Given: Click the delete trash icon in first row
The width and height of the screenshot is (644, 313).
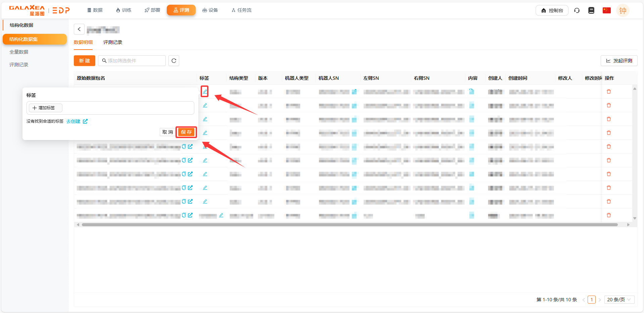Looking at the screenshot, I should (x=608, y=91).
